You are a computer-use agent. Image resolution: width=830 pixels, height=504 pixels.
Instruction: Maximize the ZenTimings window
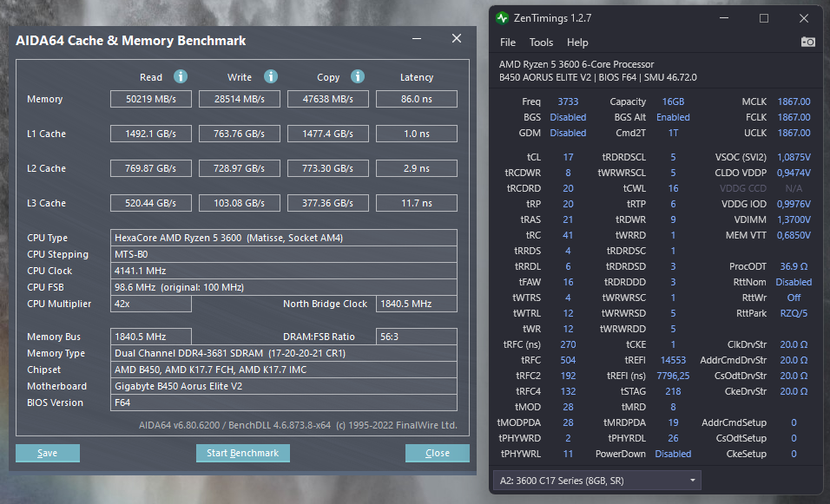coord(764,18)
